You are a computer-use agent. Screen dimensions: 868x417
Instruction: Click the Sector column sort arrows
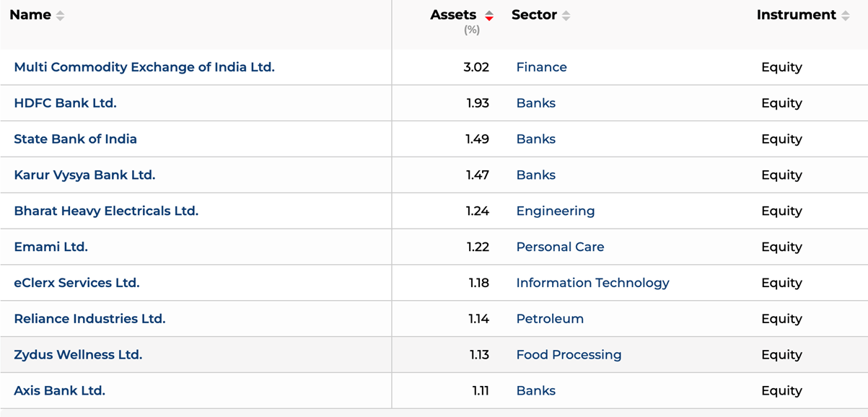click(x=566, y=16)
